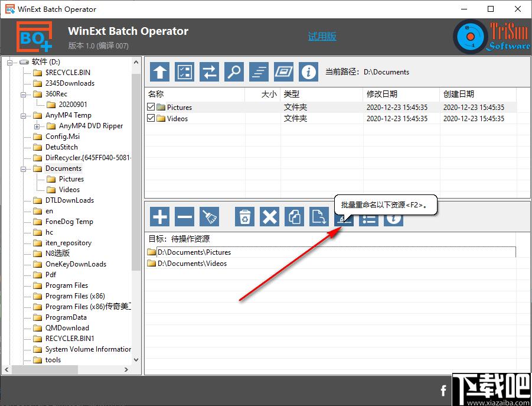532x406 pixels.
Task: Uncheck the Pictures folder checkbox
Action: pyautogui.click(x=151, y=107)
